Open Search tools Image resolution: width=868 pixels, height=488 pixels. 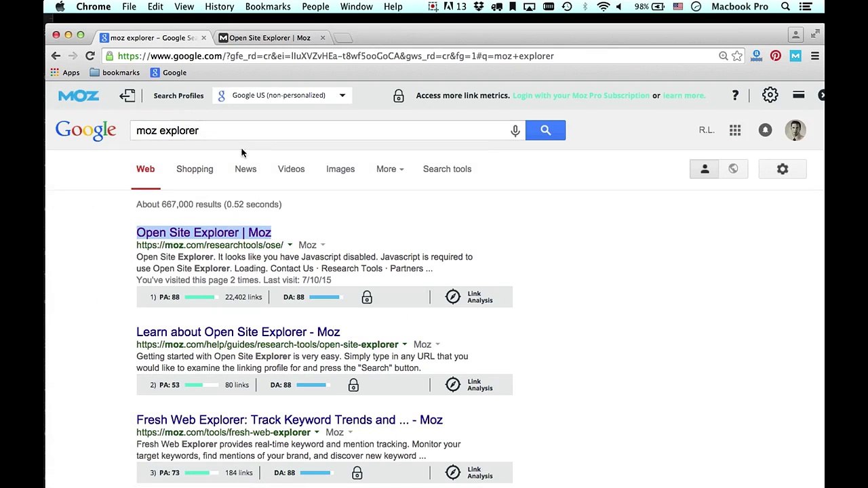click(x=447, y=169)
